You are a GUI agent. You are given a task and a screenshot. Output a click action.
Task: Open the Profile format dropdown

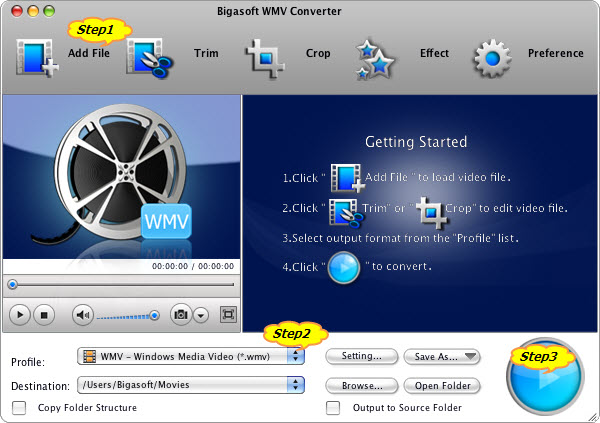(191, 356)
